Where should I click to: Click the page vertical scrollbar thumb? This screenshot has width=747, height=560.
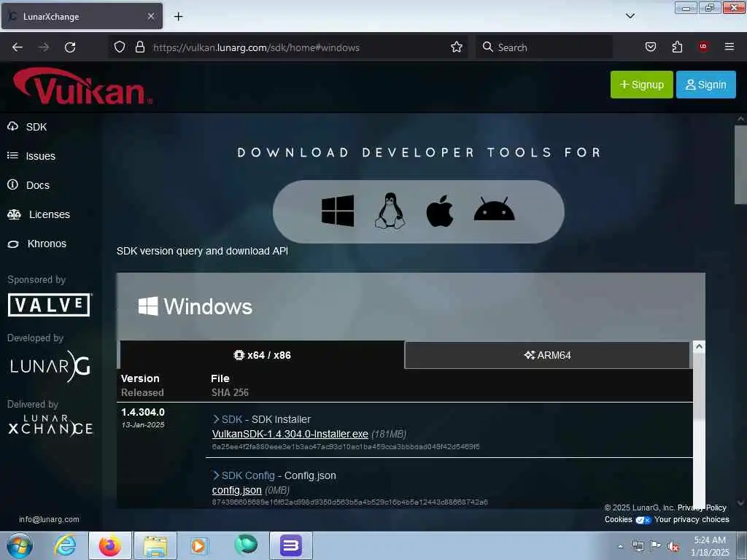pos(740,164)
